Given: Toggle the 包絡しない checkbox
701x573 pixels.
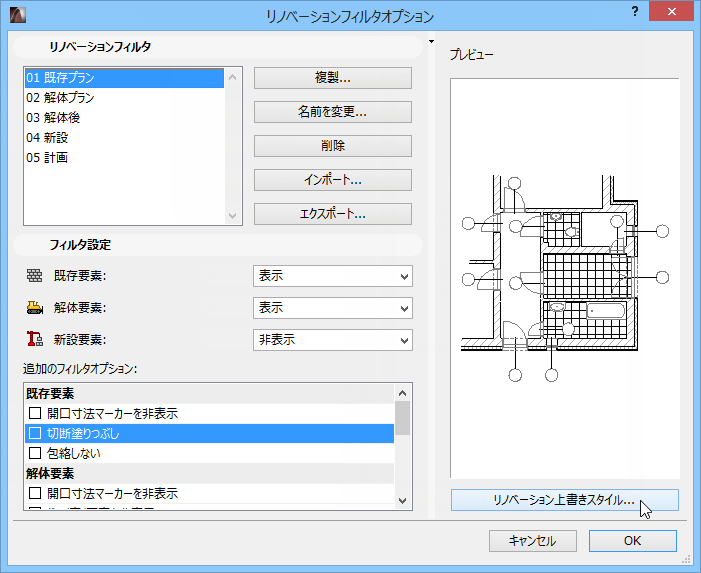Looking at the screenshot, I should (x=35, y=453).
